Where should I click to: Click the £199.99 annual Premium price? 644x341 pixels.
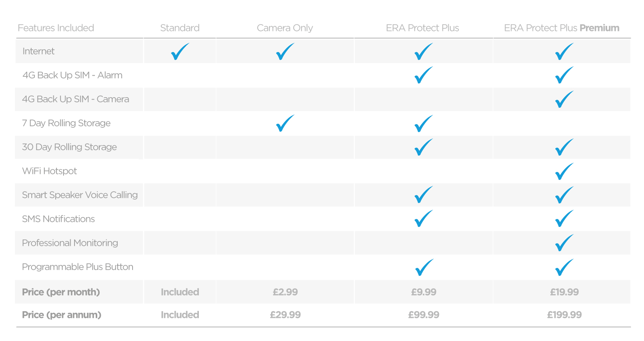[x=564, y=315]
